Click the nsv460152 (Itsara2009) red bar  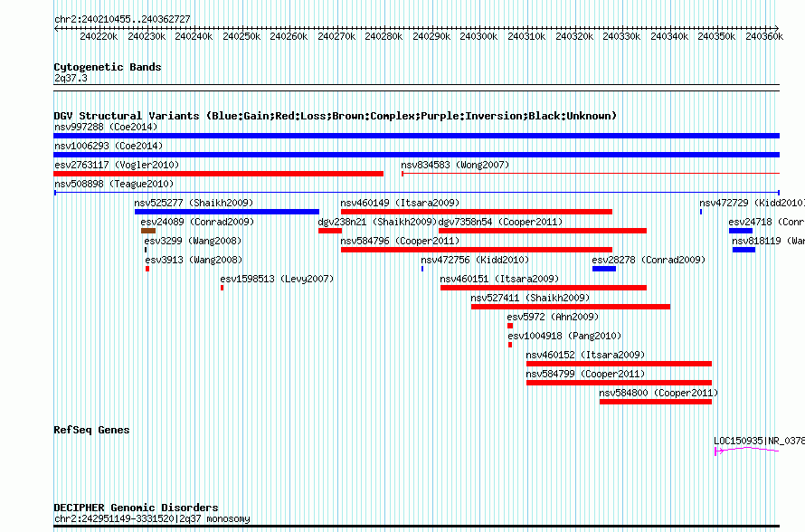[620, 364]
